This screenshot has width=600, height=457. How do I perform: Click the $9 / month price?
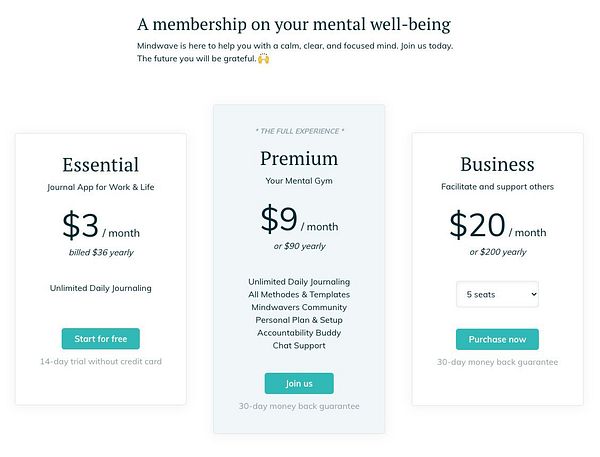pos(299,220)
